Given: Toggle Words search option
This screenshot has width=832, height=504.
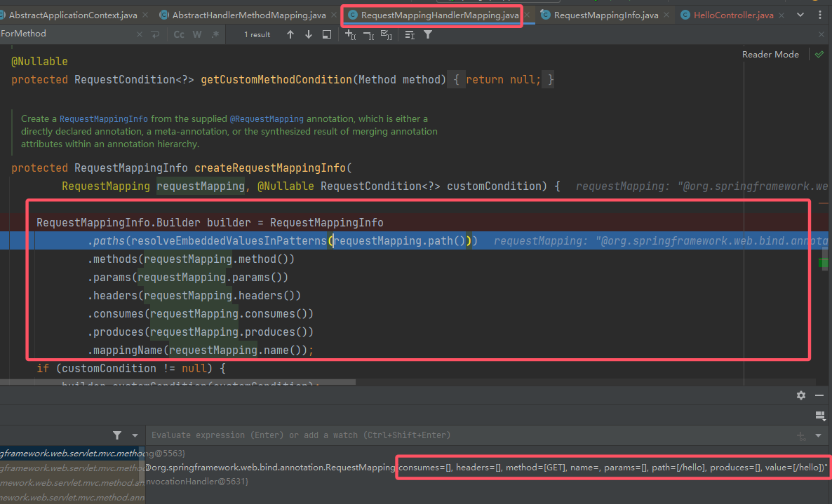Looking at the screenshot, I should click(x=197, y=34).
